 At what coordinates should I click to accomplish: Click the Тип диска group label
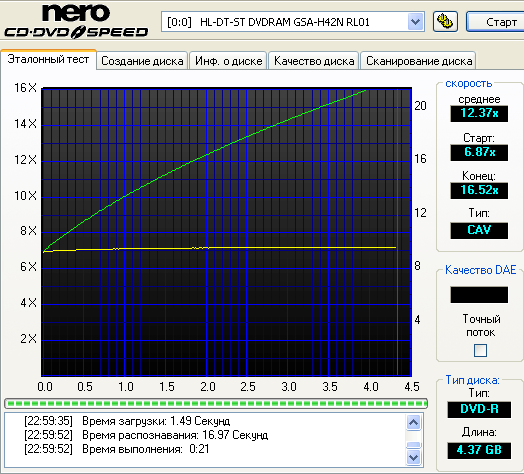coord(472,380)
